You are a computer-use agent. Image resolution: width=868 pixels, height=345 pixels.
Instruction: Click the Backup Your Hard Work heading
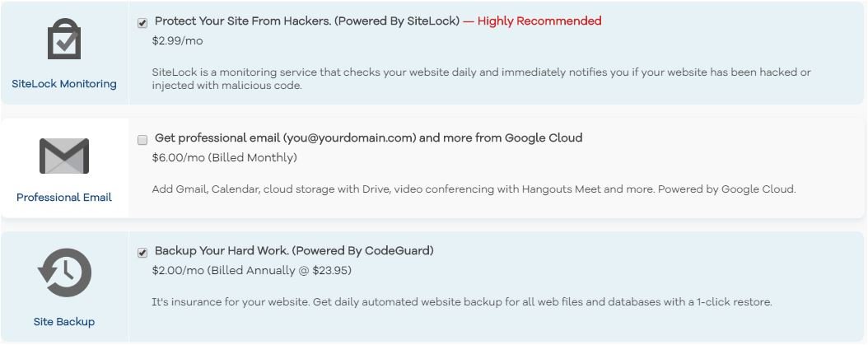click(294, 251)
